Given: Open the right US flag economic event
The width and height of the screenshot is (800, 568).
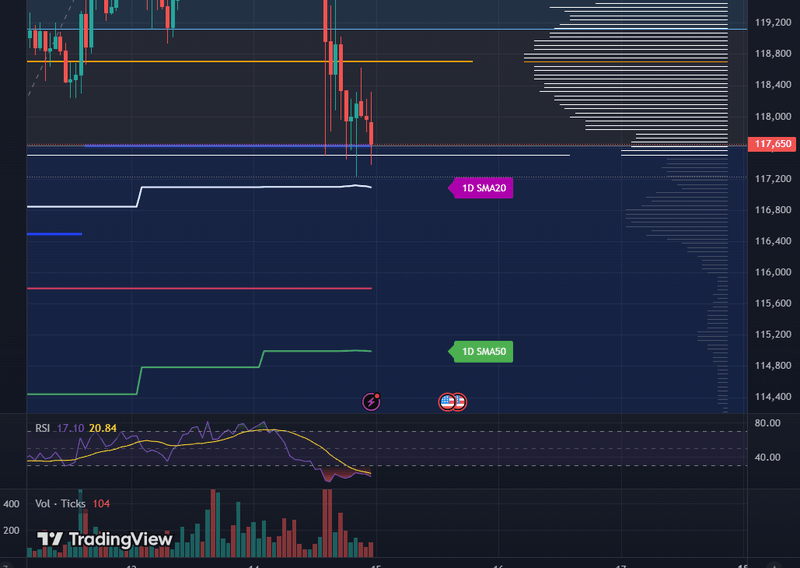Looking at the screenshot, I should [x=460, y=402].
